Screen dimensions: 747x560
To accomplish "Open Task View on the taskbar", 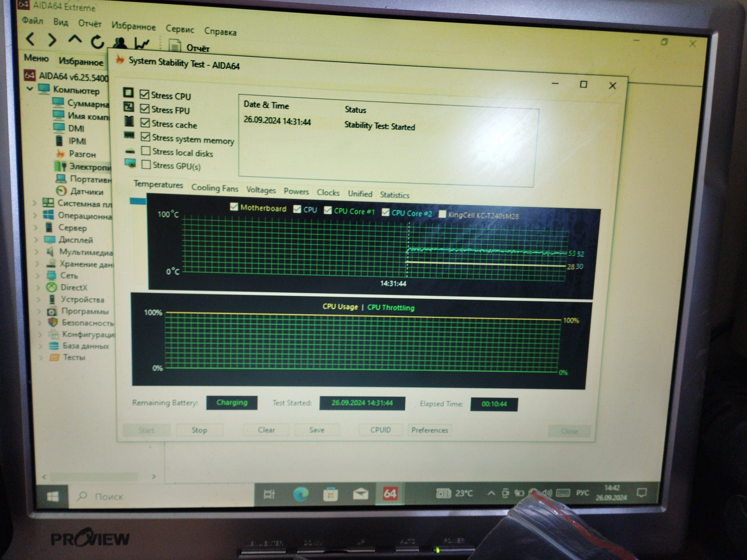I will 269,494.
